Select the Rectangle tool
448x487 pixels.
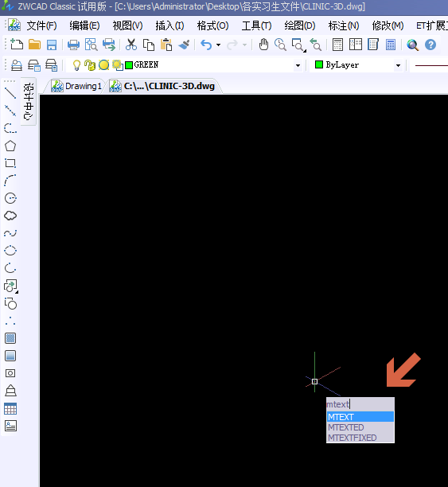pyautogui.click(x=10, y=163)
